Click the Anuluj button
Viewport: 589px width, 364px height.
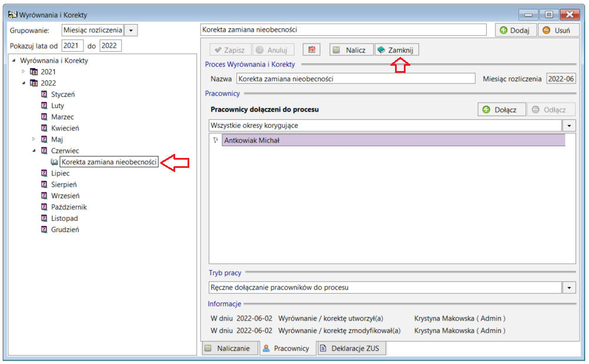[273, 50]
